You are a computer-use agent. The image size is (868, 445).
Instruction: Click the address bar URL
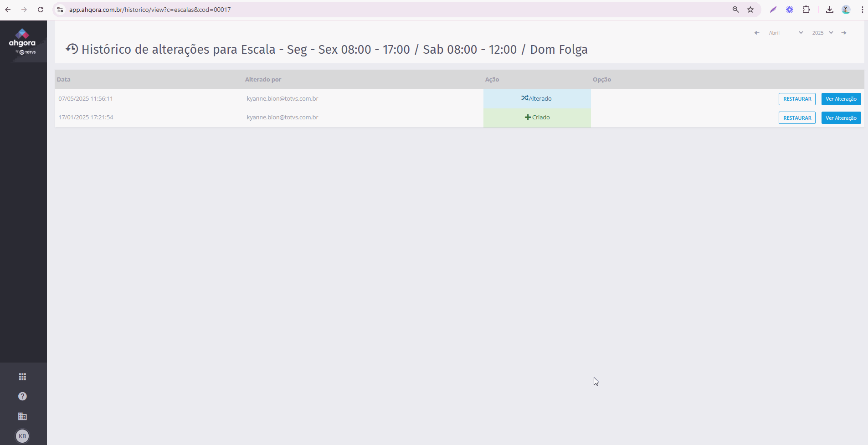coord(150,10)
